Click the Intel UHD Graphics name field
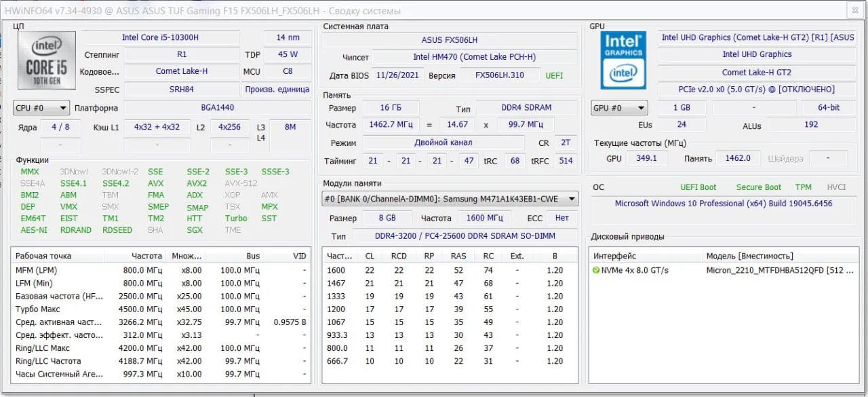868x397 pixels. (757, 54)
